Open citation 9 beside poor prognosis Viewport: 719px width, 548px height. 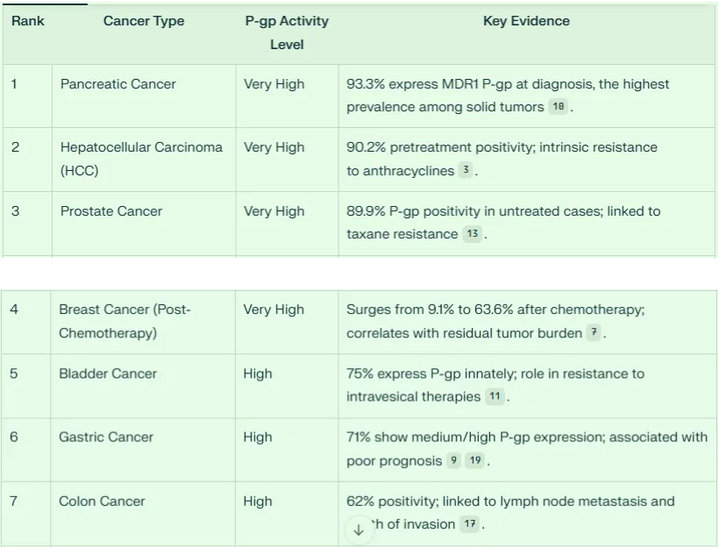pyautogui.click(x=454, y=461)
